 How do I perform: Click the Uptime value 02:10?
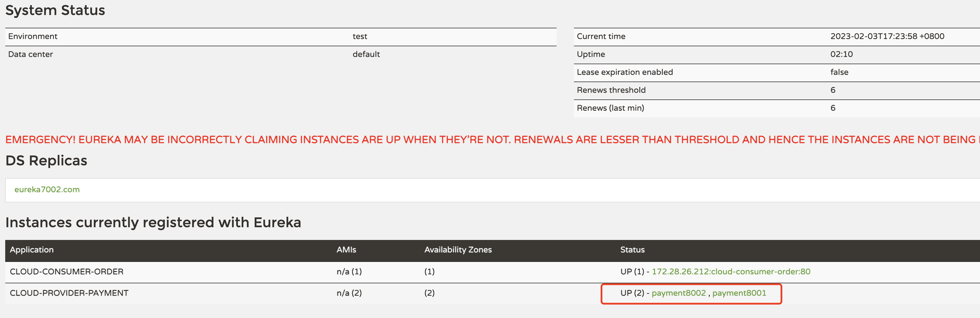click(841, 54)
